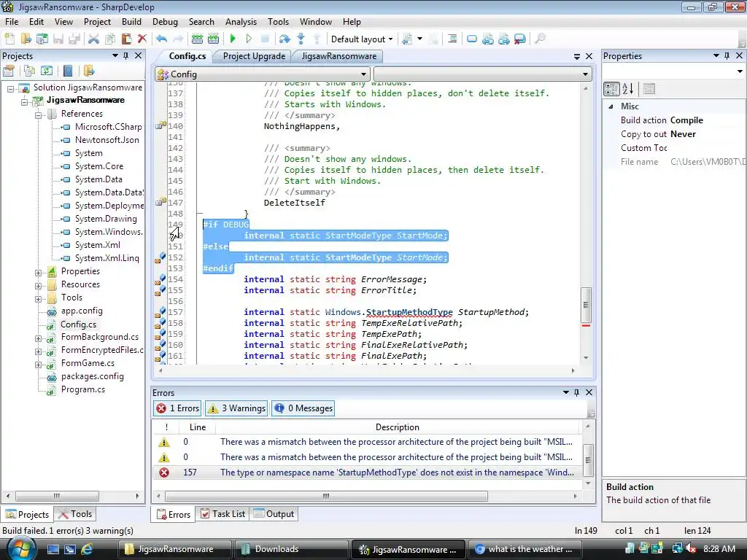Switch to the Tools bottom tab
Viewport: 747px width, 560px height.
[x=75, y=514]
